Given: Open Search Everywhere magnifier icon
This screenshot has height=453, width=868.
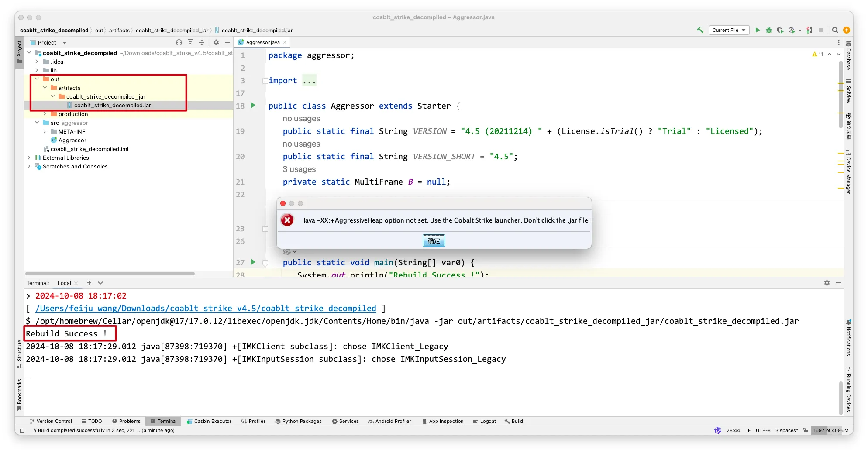Looking at the screenshot, I should click(835, 30).
